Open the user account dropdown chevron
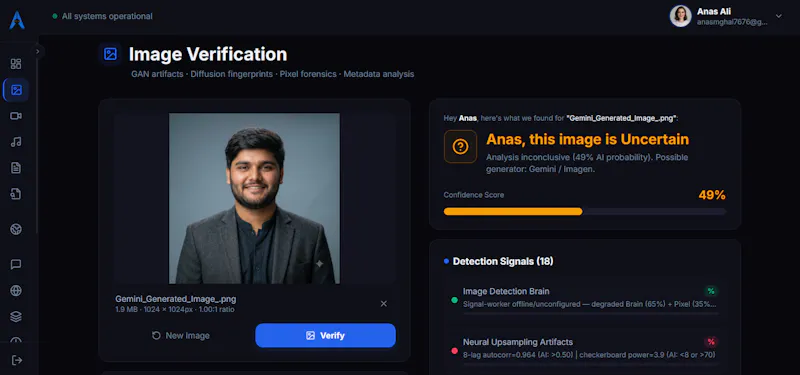 point(779,16)
